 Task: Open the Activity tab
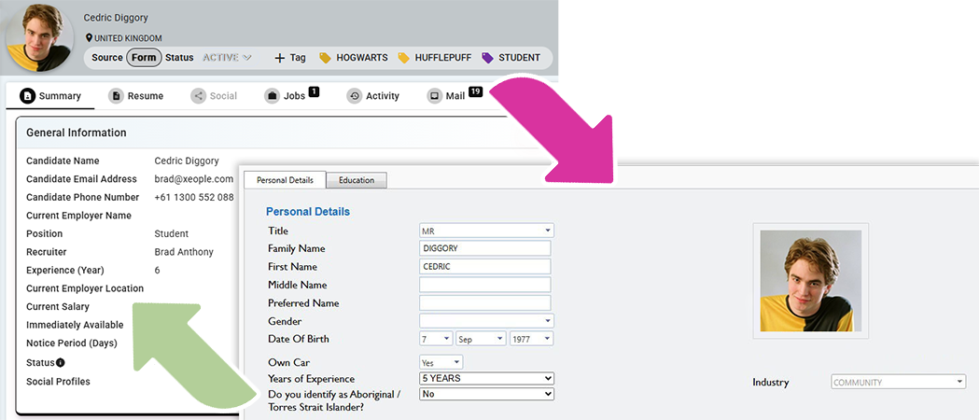click(x=373, y=95)
